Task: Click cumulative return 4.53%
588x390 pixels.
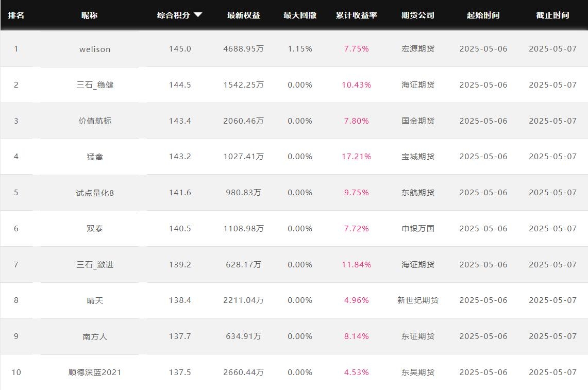Action: 356,372
